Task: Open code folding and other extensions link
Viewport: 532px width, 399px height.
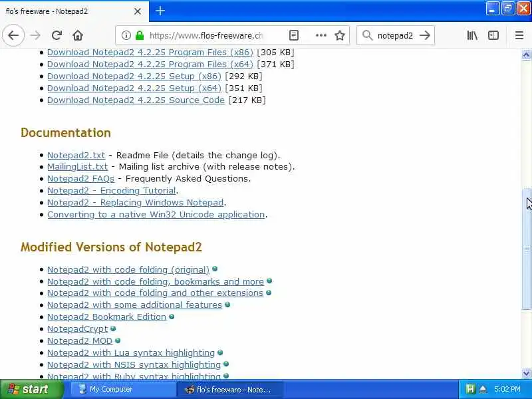Action: [x=156, y=293]
